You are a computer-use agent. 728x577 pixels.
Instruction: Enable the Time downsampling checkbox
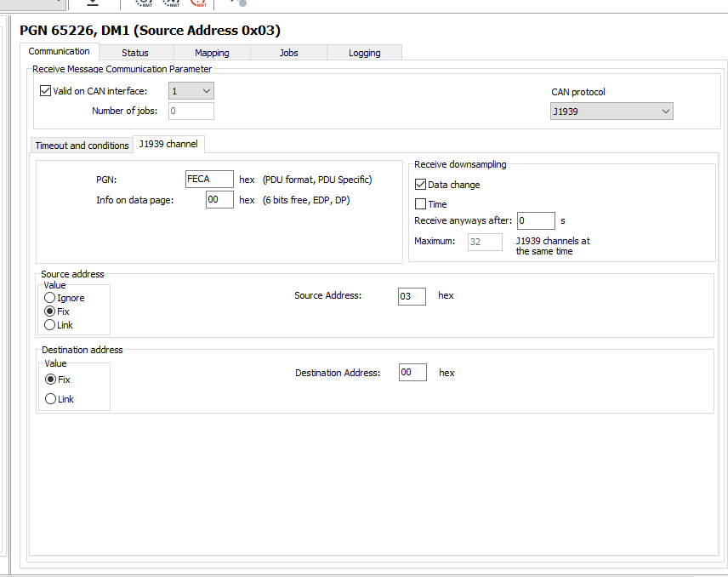point(420,204)
